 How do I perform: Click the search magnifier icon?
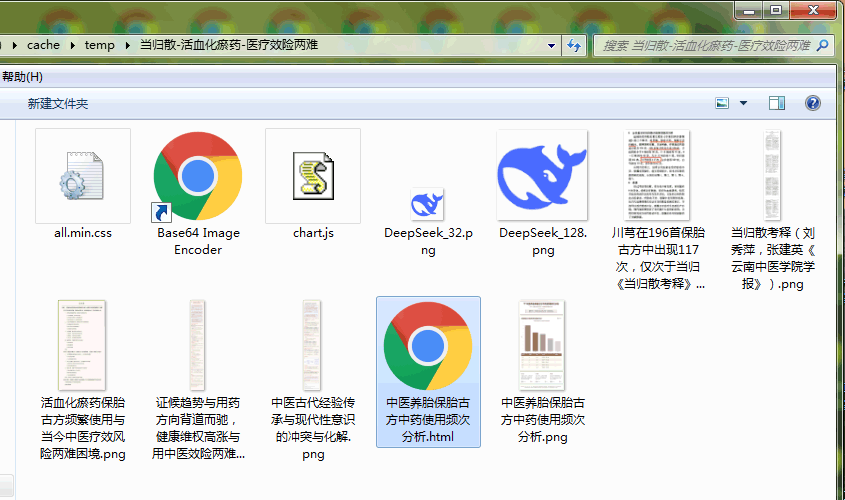823,46
